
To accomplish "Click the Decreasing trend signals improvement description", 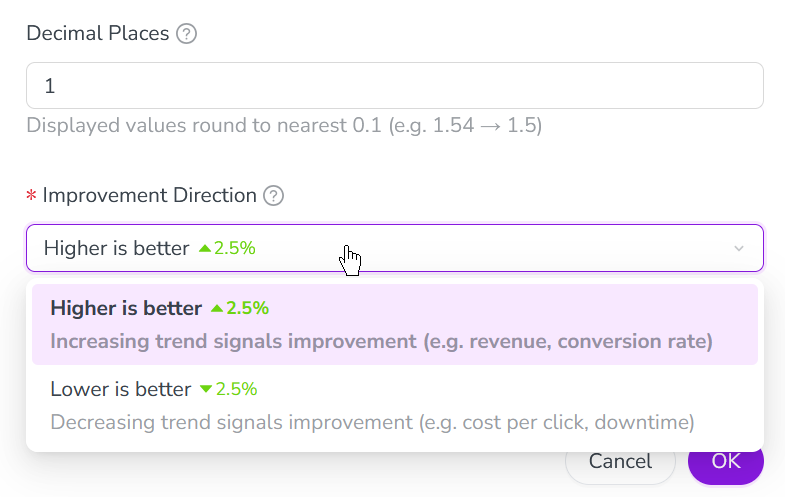I will (372, 422).
